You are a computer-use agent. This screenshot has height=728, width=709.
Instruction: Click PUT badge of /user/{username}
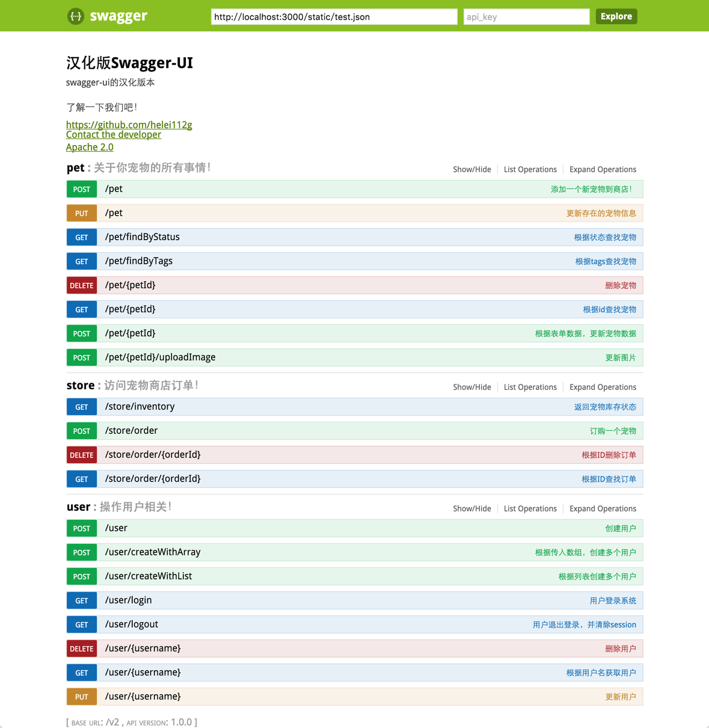tap(82, 697)
